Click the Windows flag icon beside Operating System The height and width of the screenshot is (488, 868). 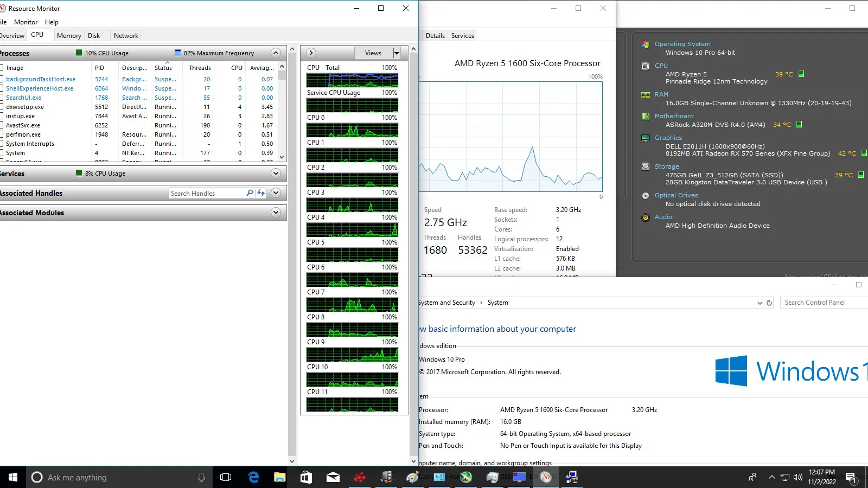coord(646,44)
